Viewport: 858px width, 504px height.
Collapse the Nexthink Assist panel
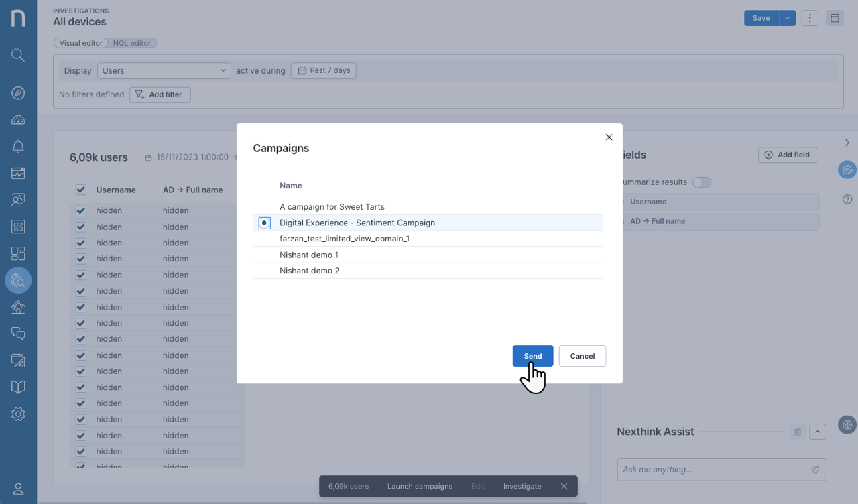pos(817,432)
